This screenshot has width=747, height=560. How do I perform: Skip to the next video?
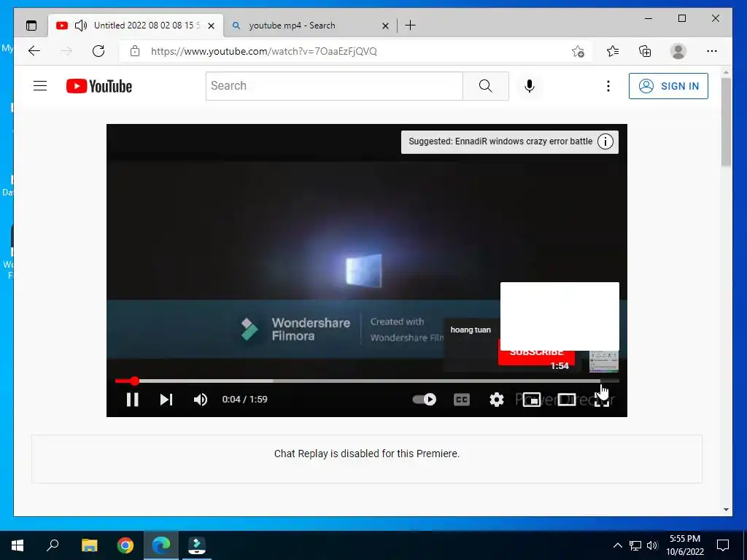166,399
